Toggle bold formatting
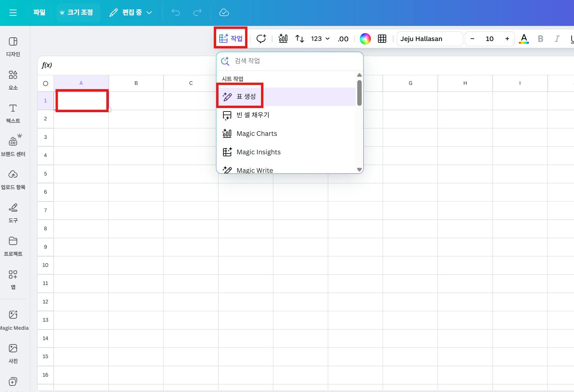Image resolution: width=574 pixels, height=392 pixels. [x=540, y=39]
